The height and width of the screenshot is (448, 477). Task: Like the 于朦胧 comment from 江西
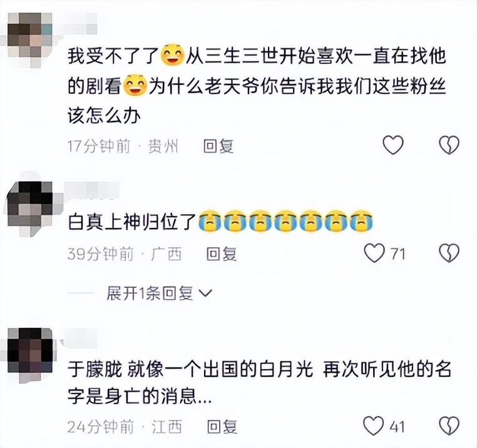[x=374, y=426]
